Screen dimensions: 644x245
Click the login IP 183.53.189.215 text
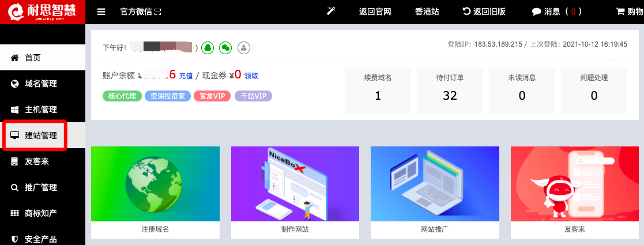(498, 44)
